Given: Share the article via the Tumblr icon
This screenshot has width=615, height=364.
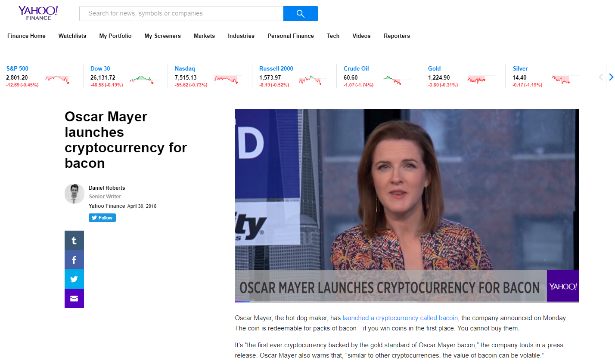Looking at the screenshot, I should (x=74, y=240).
